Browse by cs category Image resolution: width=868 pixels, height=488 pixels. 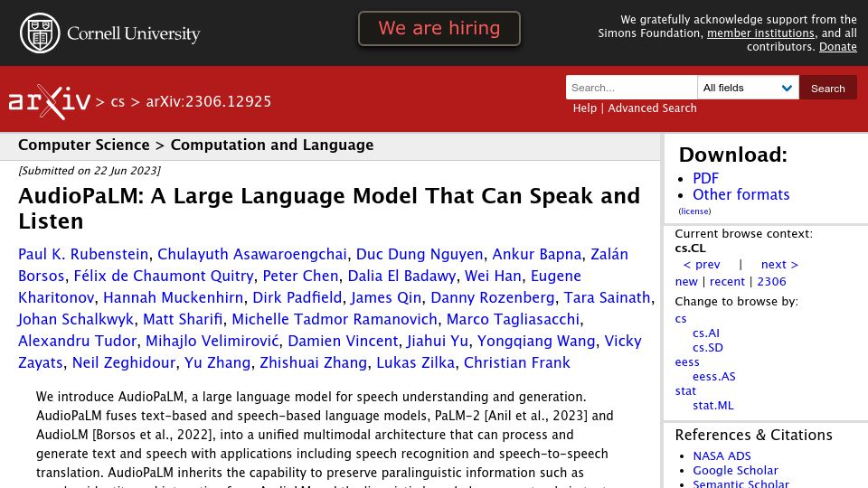(x=681, y=319)
